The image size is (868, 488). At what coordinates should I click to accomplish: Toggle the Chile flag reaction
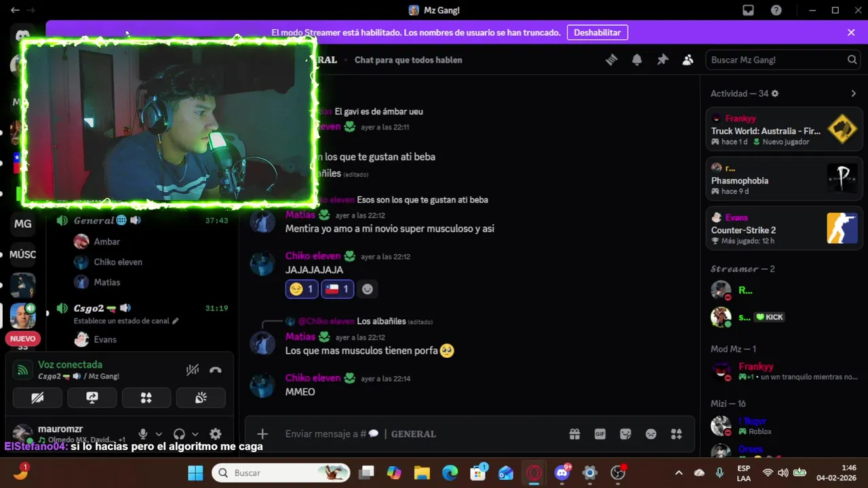coord(337,289)
